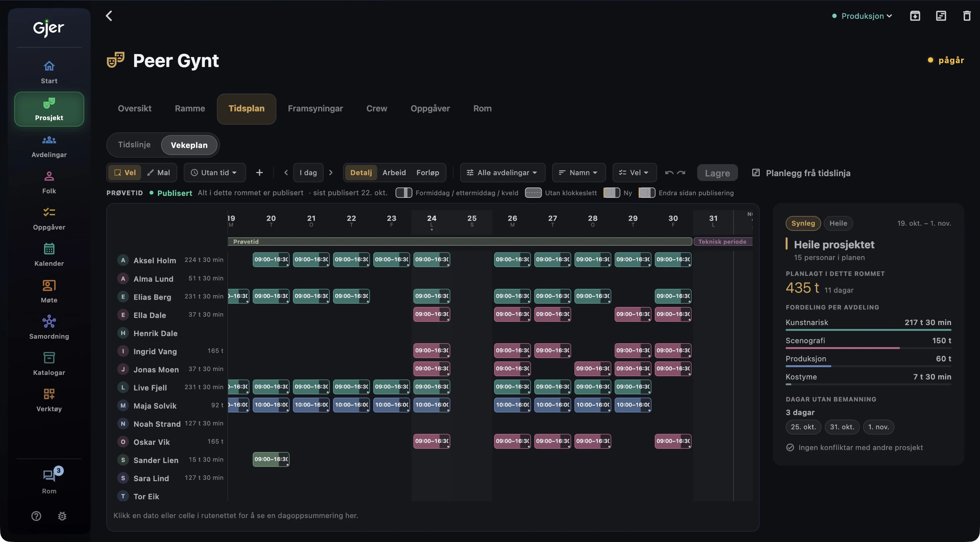Viewport: 980px width, 542px height.
Task: Select the 25. okt. unstaffed day chip
Action: pos(803,427)
